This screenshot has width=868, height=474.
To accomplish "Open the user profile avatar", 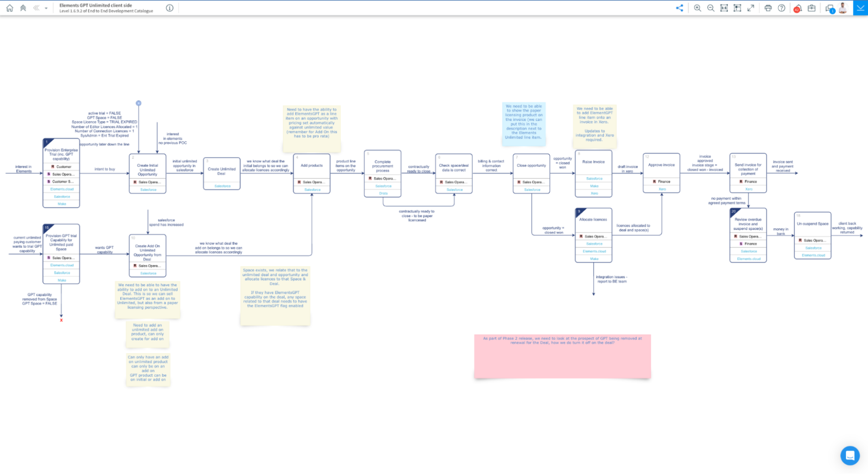I will coord(843,8).
